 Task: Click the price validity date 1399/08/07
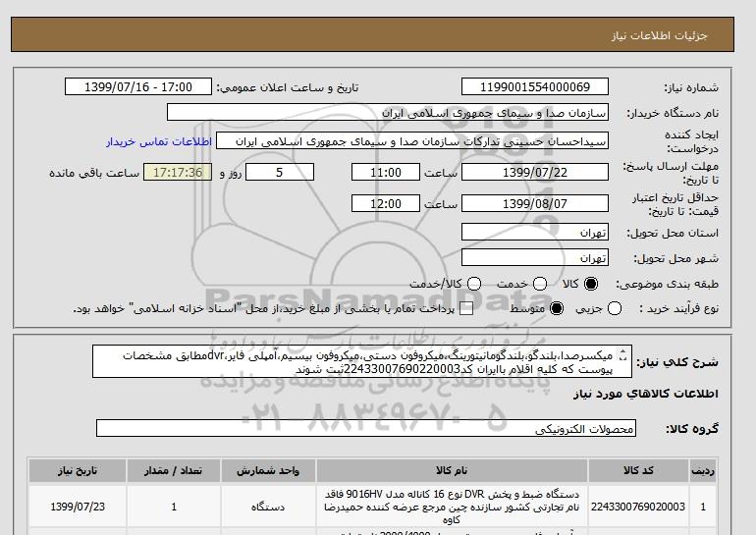(x=535, y=203)
